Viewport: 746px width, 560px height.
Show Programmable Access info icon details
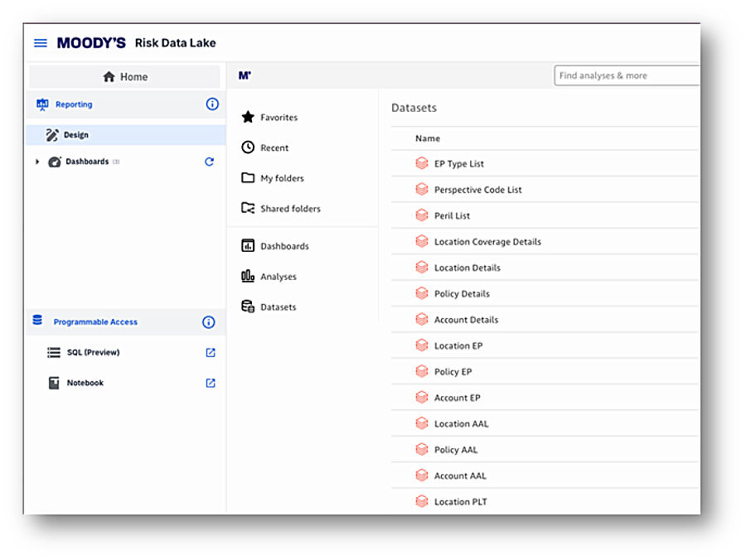coord(208,321)
